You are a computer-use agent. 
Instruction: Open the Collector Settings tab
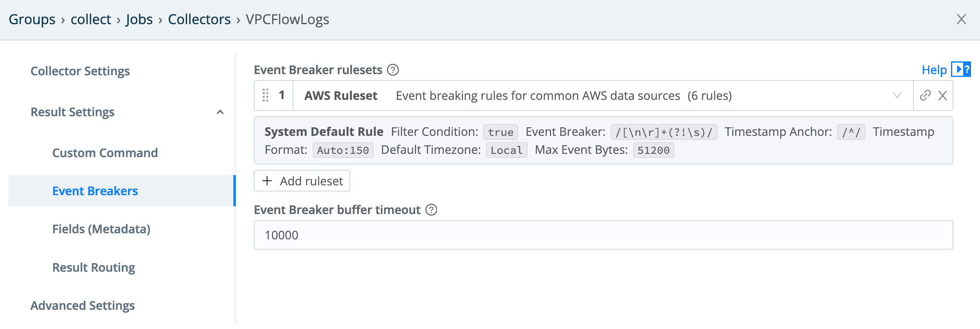80,71
